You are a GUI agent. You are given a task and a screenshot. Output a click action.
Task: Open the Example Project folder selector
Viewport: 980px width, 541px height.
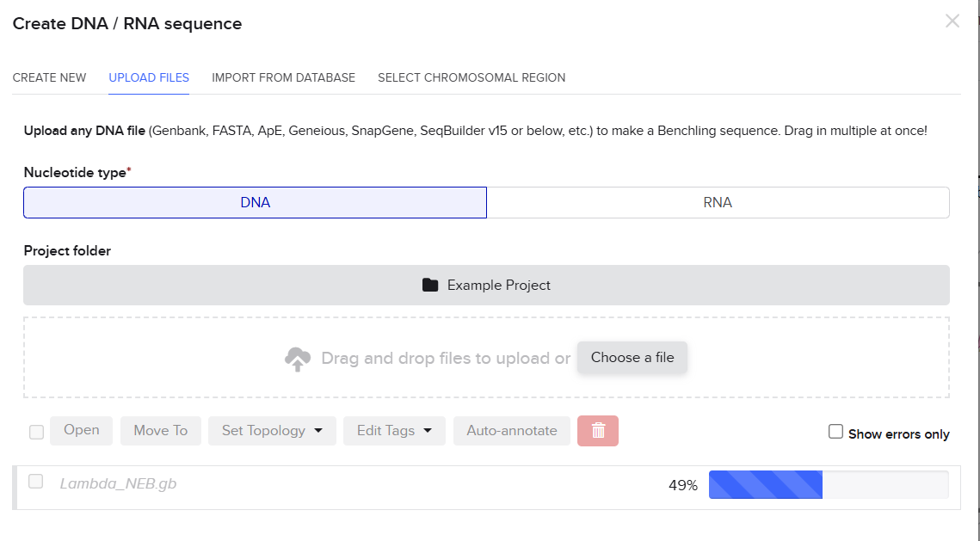click(486, 285)
